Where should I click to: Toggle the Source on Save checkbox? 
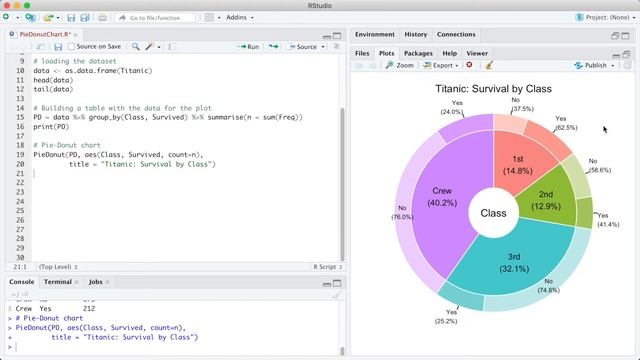[x=71, y=47]
